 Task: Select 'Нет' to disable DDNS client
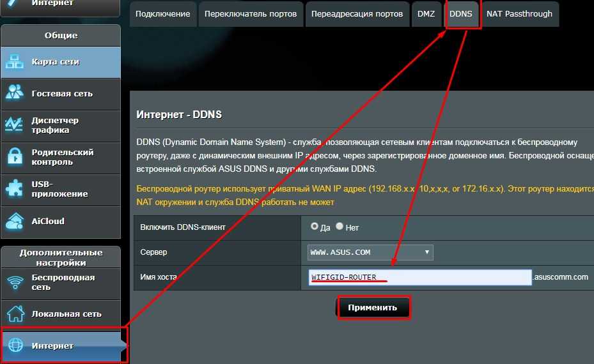[340, 226]
